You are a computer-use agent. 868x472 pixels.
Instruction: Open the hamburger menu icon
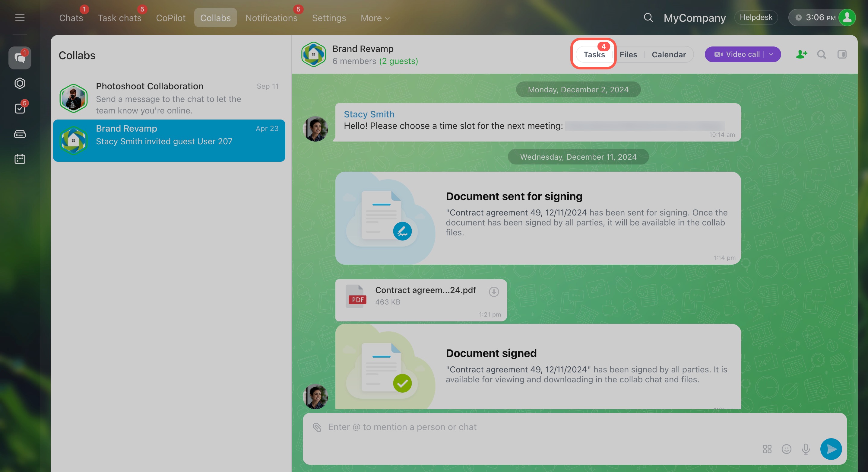[x=20, y=18]
